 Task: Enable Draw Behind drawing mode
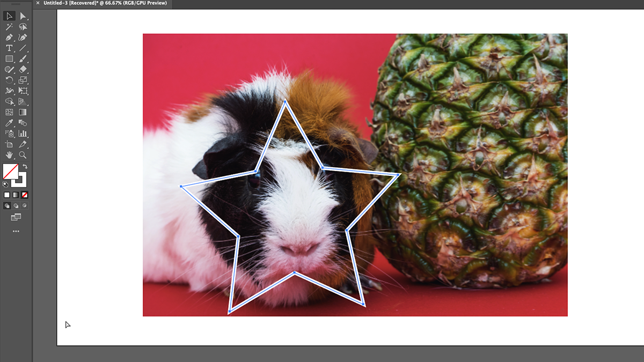[16, 205]
